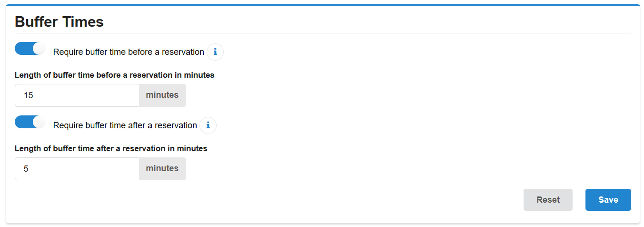
Task: Click 'Length of buffer time before a reservation' label
Action: (114, 75)
